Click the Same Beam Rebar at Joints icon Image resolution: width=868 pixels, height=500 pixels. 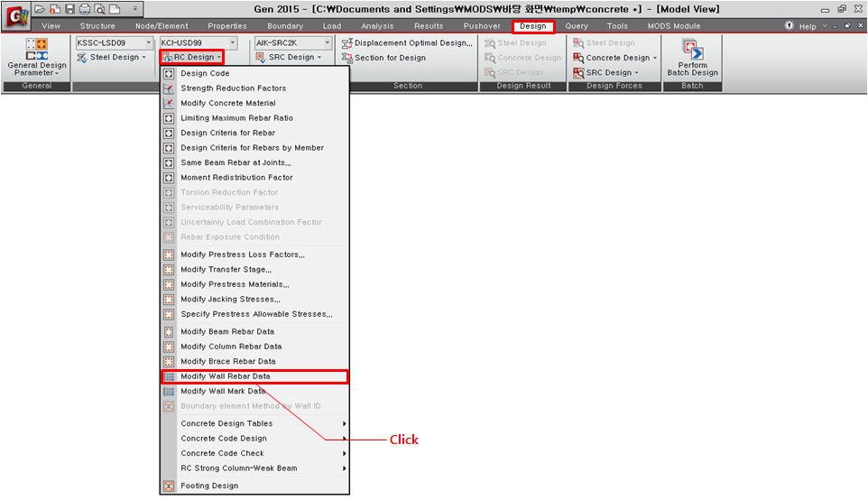point(169,162)
